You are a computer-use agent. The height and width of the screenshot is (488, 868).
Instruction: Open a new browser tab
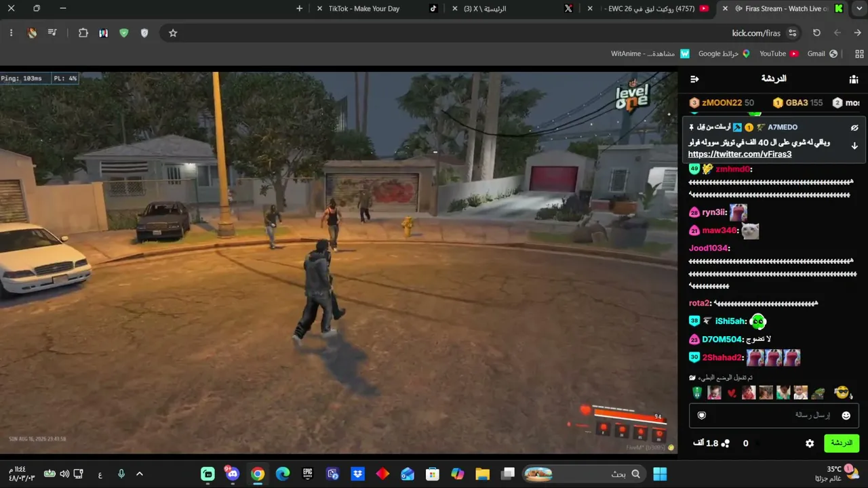[x=300, y=9]
